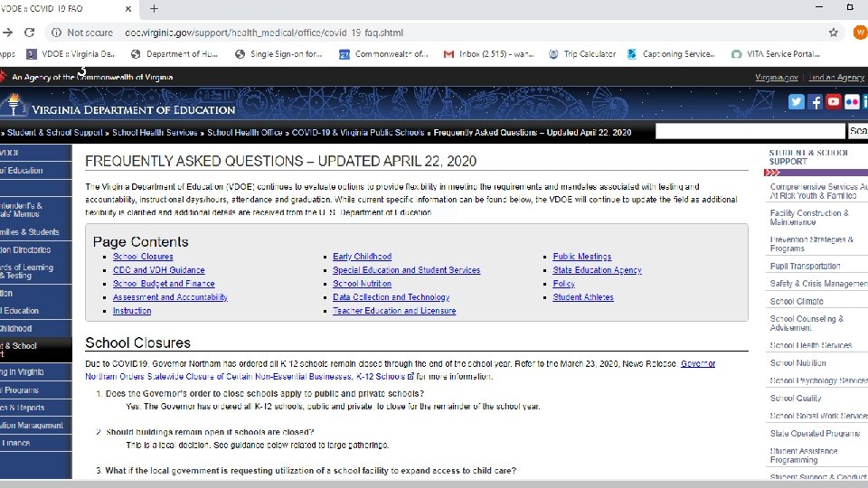Viewport: 868px width, 488px height.
Task: Go to School Health Services breadcrumb
Action: [x=155, y=133]
